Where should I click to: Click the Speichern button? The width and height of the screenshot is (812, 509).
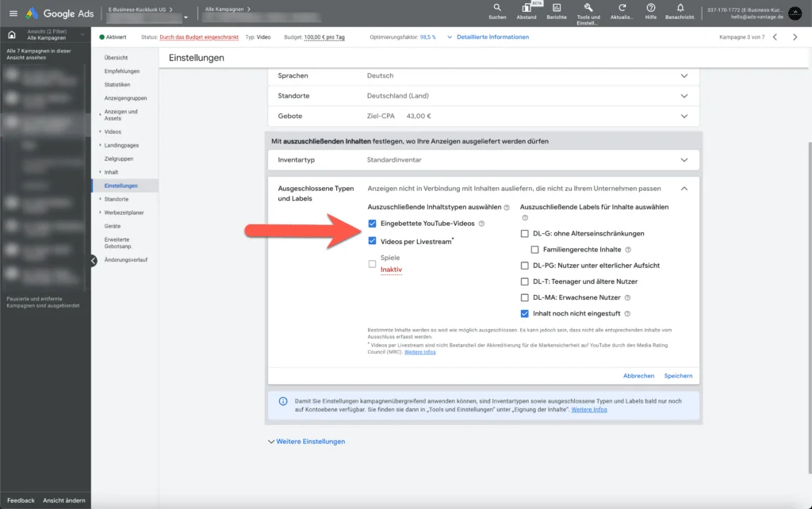pyautogui.click(x=678, y=376)
